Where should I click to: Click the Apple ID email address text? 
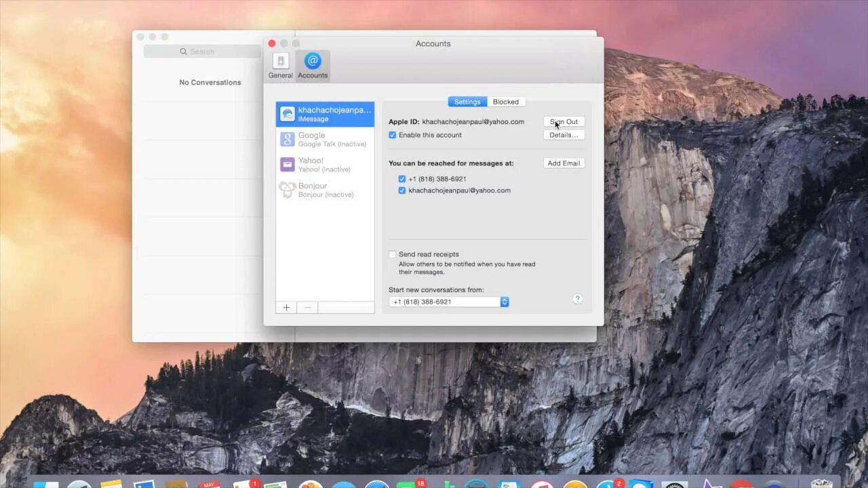point(473,122)
